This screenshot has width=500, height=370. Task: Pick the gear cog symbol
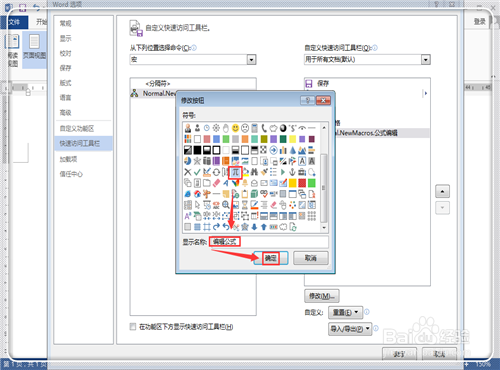pyautogui.click(x=216, y=128)
